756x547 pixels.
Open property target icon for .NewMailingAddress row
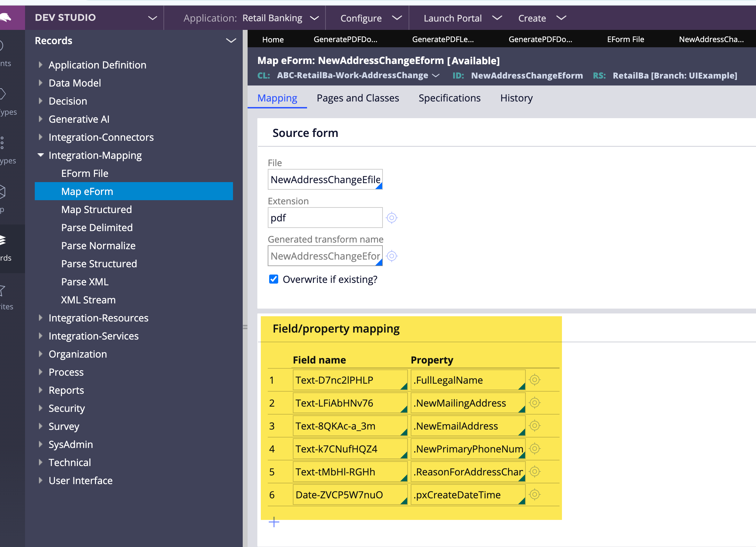coord(535,403)
